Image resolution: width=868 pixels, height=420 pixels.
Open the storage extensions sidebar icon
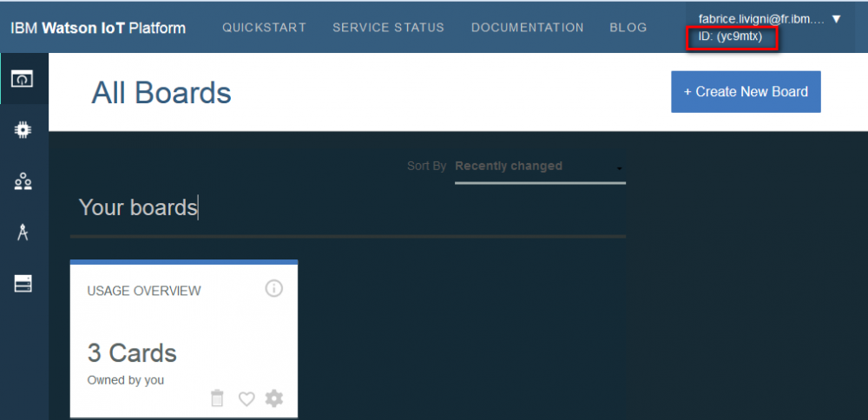click(23, 284)
